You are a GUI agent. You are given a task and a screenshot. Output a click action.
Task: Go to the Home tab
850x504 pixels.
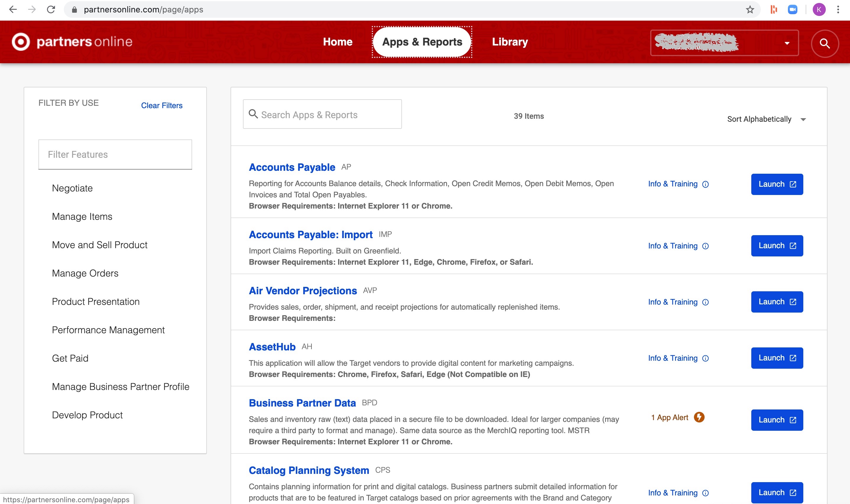click(337, 42)
